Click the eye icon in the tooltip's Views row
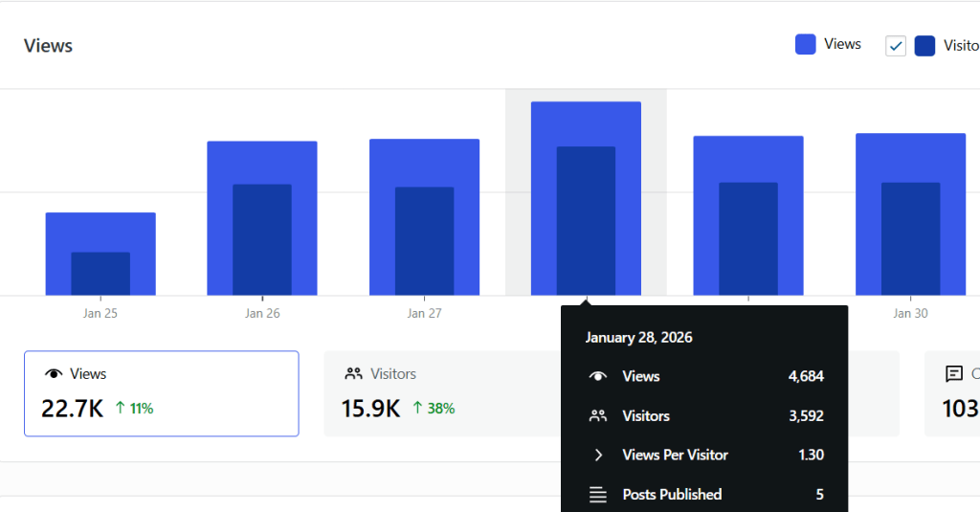Screen dimensions: 980x512 (x=598, y=376)
